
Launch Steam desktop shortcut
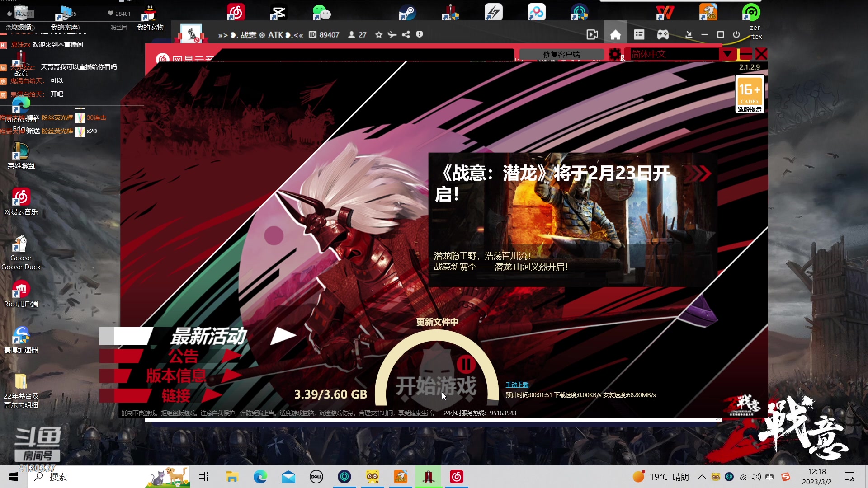point(407,12)
